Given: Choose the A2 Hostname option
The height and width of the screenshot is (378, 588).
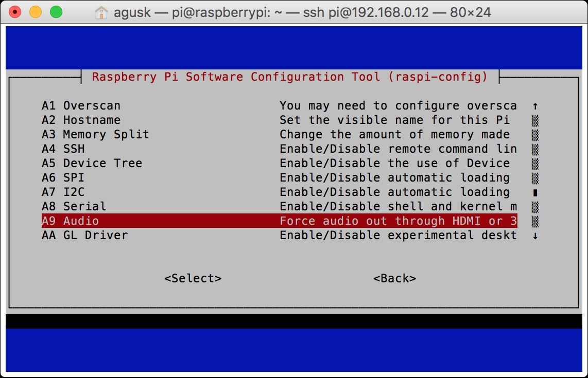Looking at the screenshot, I should click(280, 120).
